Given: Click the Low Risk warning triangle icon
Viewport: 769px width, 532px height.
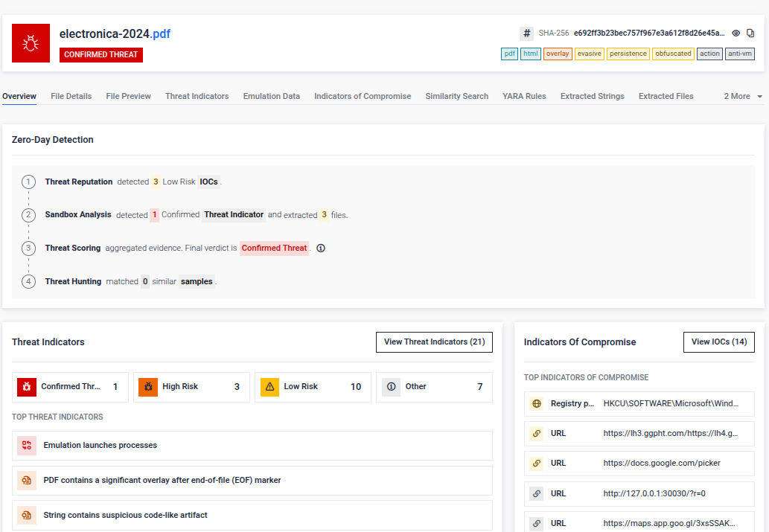Looking at the screenshot, I should click(269, 387).
